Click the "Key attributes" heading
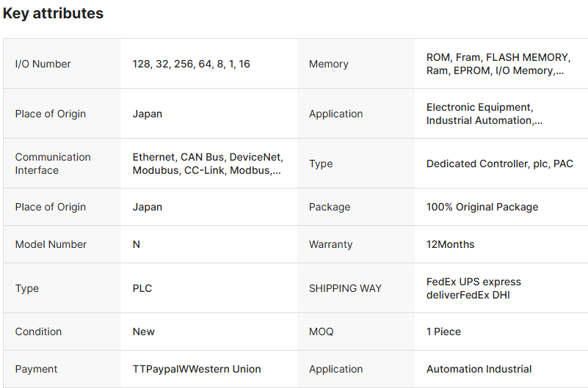Image resolution: width=588 pixels, height=388 pixels. coord(53,13)
